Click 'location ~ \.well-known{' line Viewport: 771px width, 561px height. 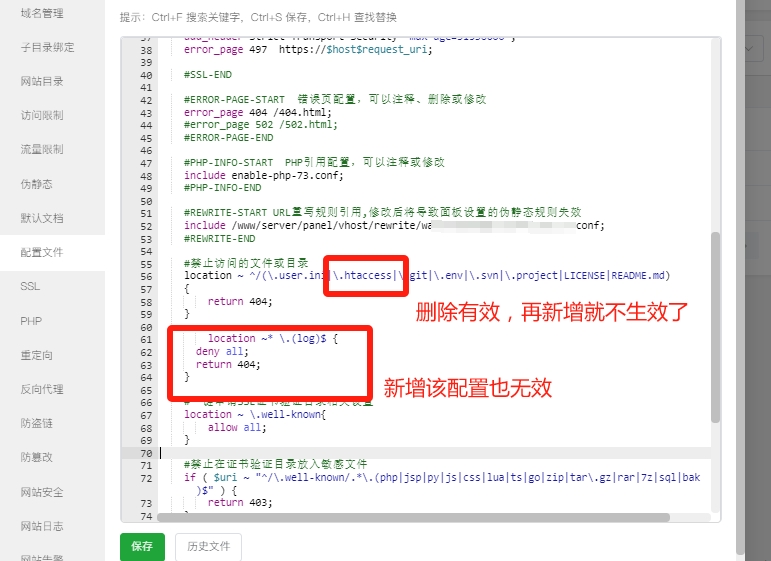pos(255,414)
